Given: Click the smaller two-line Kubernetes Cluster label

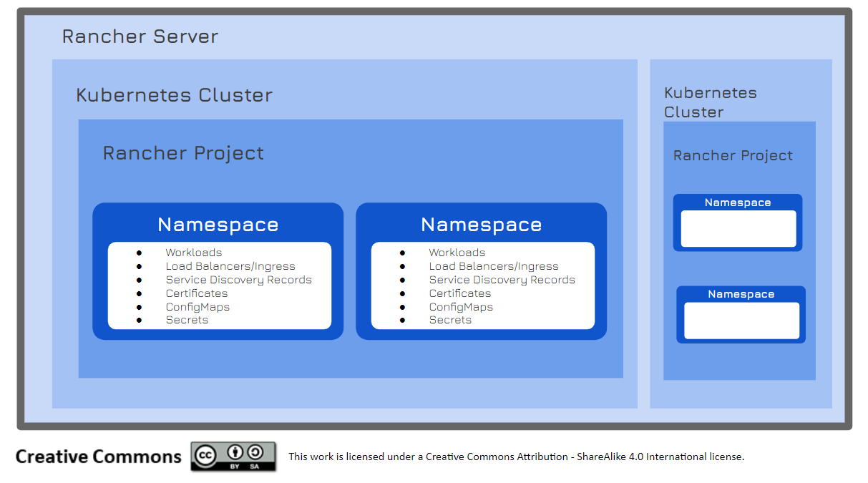Looking at the screenshot, I should click(710, 102).
